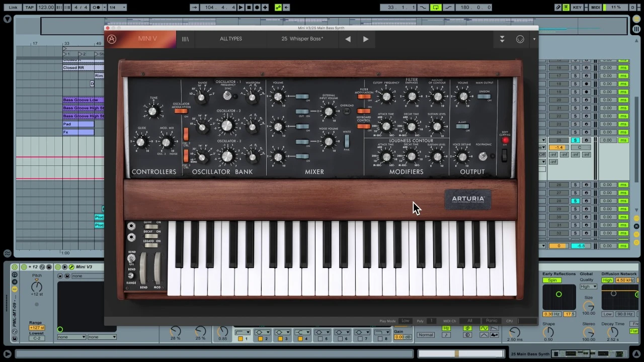Viewport: 644px width, 362px height.
Task: Open the time signature 4/4 field
Action: click(x=80, y=8)
